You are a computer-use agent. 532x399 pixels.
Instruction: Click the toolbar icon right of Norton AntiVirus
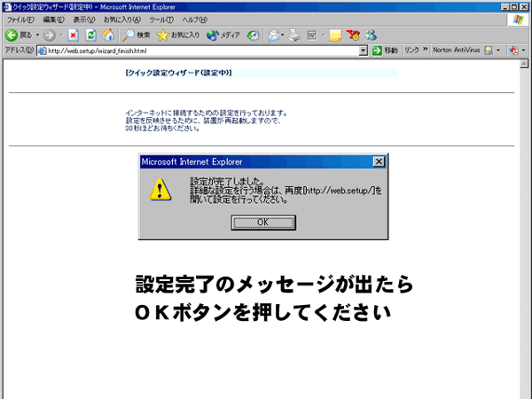(x=514, y=51)
